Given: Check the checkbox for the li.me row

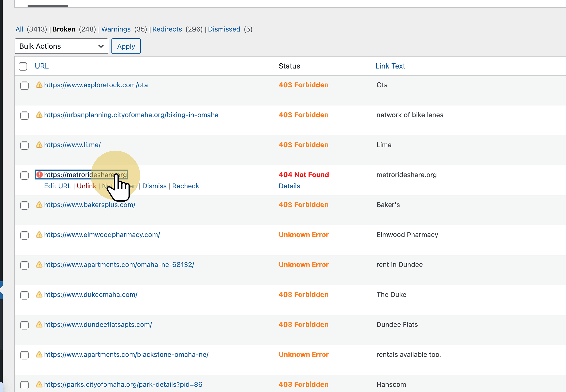Looking at the screenshot, I should click(x=24, y=146).
